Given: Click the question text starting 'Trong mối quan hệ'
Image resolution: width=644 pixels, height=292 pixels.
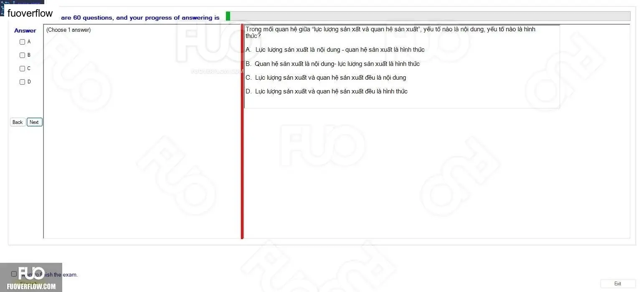Looking at the screenshot, I should (x=390, y=33).
